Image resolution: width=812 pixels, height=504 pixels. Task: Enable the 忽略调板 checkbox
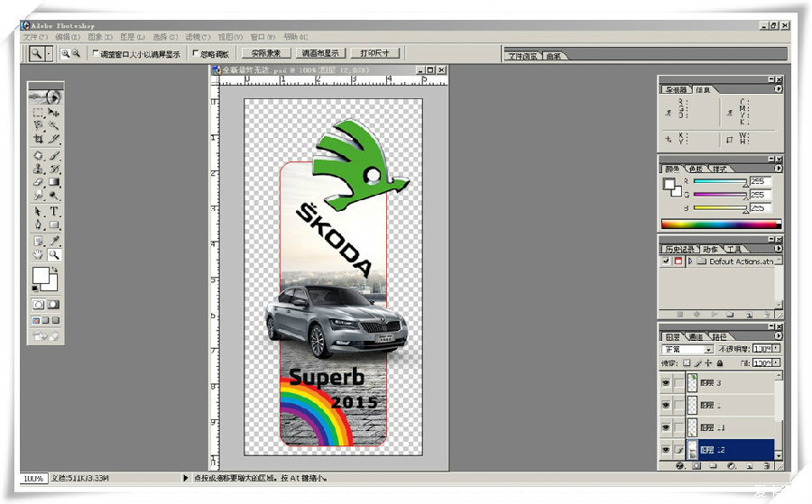coord(195,53)
